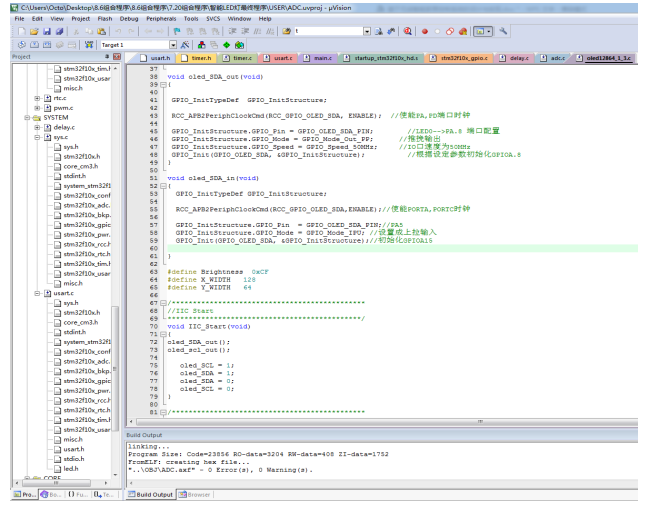Viewport: 668px width, 508px height.
Task: Expand the delay.c tree node
Action: pos(37,127)
